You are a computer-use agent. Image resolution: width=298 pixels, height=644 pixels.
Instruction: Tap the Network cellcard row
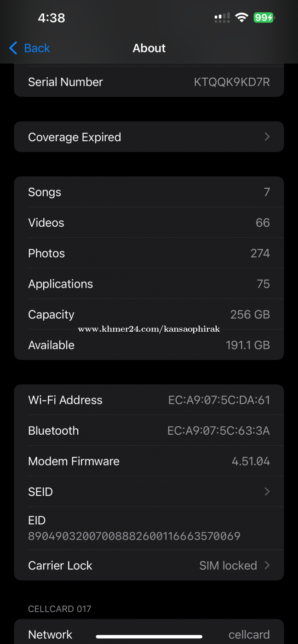click(149, 634)
